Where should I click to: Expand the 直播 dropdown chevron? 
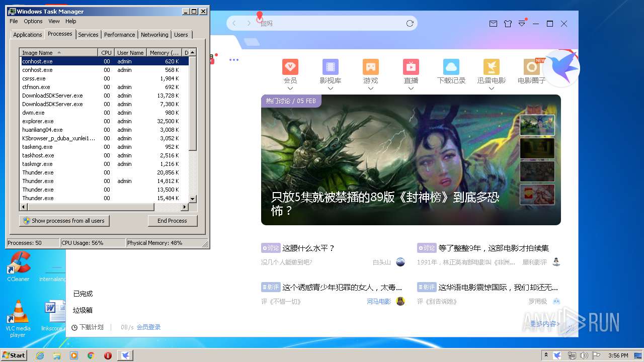pos(411,88)
